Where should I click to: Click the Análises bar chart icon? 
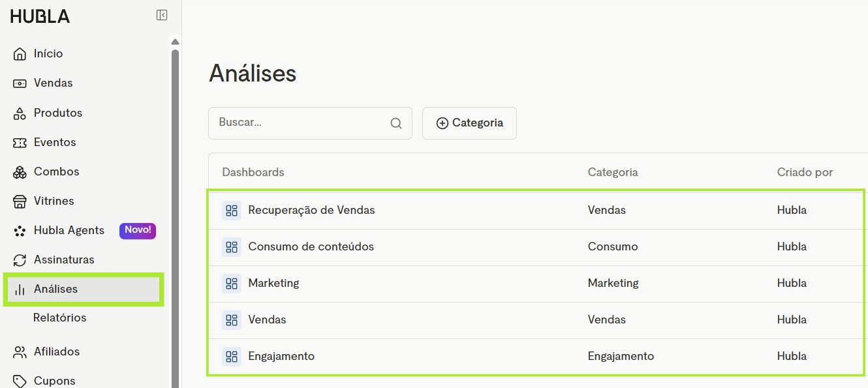click(x=20, y=290)
